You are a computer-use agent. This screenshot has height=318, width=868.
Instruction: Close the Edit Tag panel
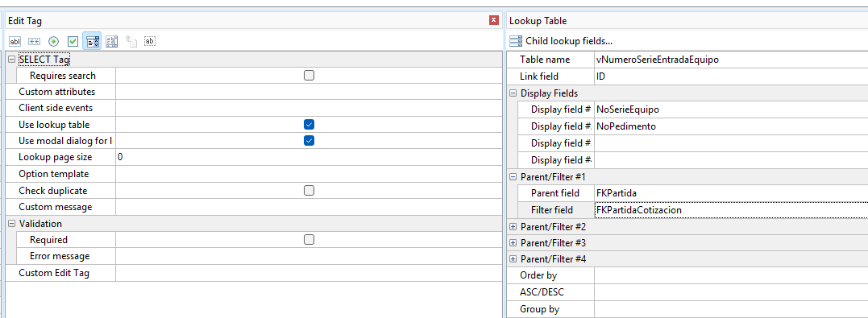[494, 20]
